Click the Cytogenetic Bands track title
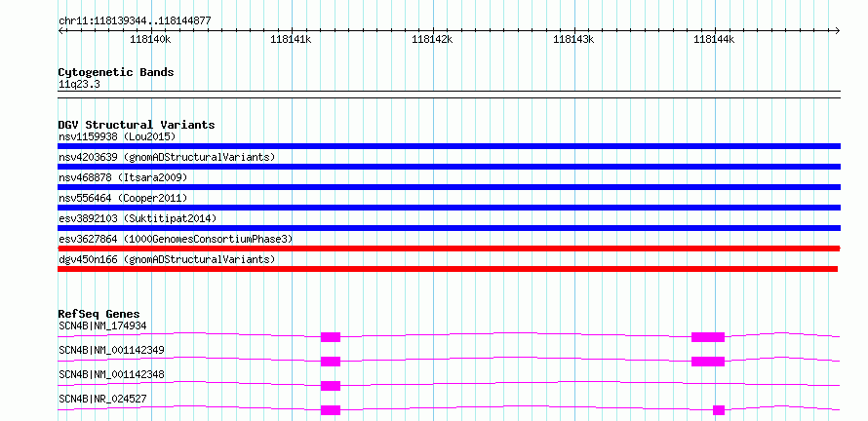The image size is (868, 421). [x=116, y=72]
